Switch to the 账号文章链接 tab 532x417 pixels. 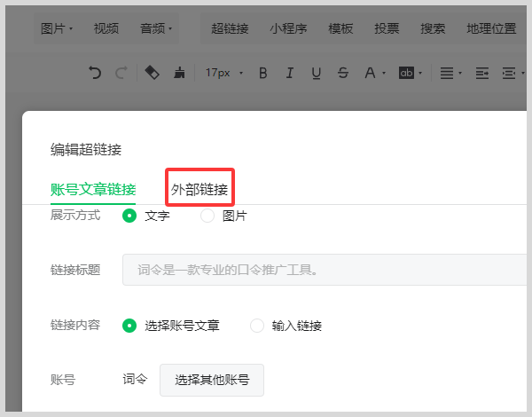click(93, 190)
